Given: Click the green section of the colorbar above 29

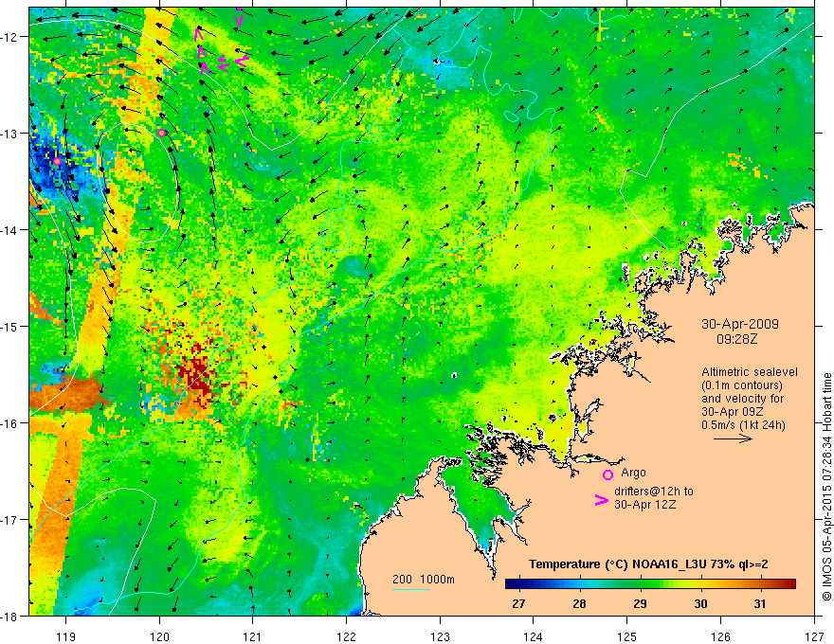Looking at the screenshot, I should [x=641, y=584].
